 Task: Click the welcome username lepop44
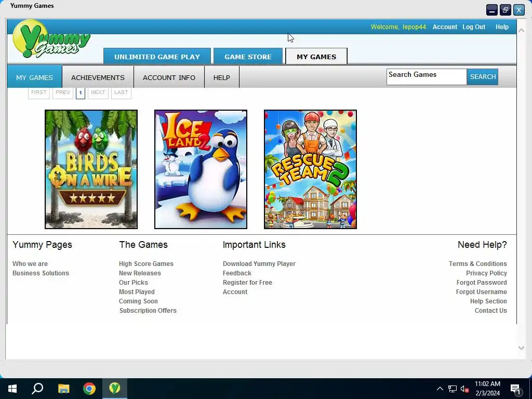(415, 27)
